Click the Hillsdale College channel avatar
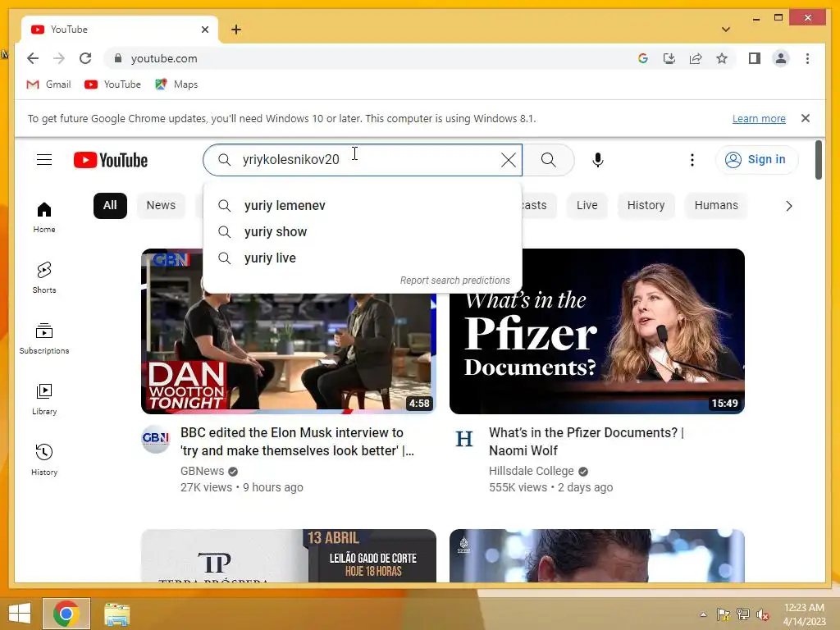The image size is (840, 630). 464,439
